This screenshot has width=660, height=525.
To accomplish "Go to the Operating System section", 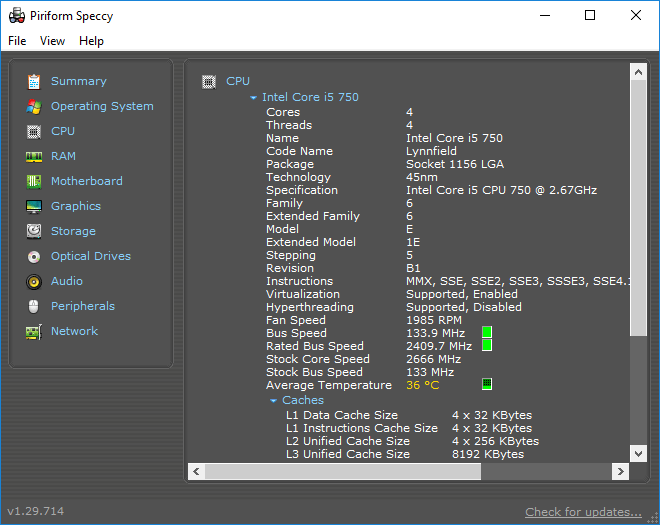I will [102, 106].
